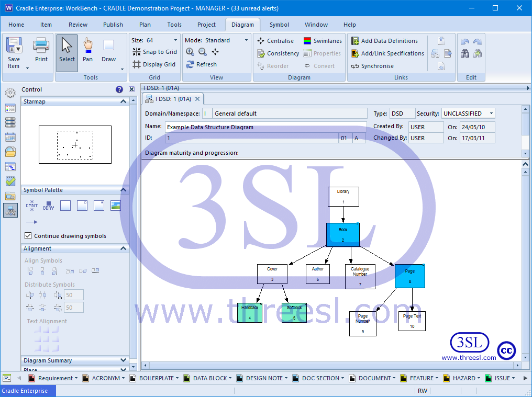532x397 pixels.
Task: Open the Security UNCLASSIFIED dropdown
Action: click(491, 113)
